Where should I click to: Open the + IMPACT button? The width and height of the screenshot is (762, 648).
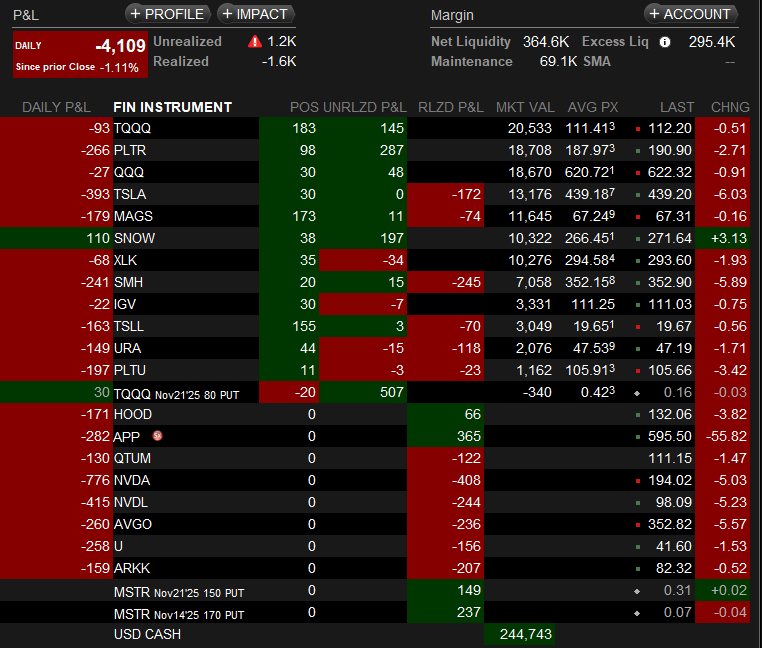point(256,14)
